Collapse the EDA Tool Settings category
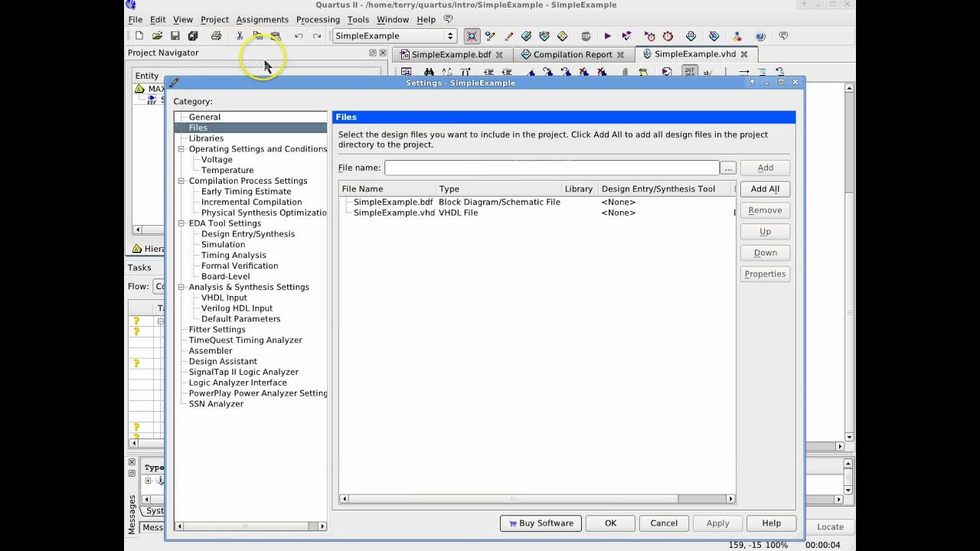980x551 pixels. tap(181, 223)
